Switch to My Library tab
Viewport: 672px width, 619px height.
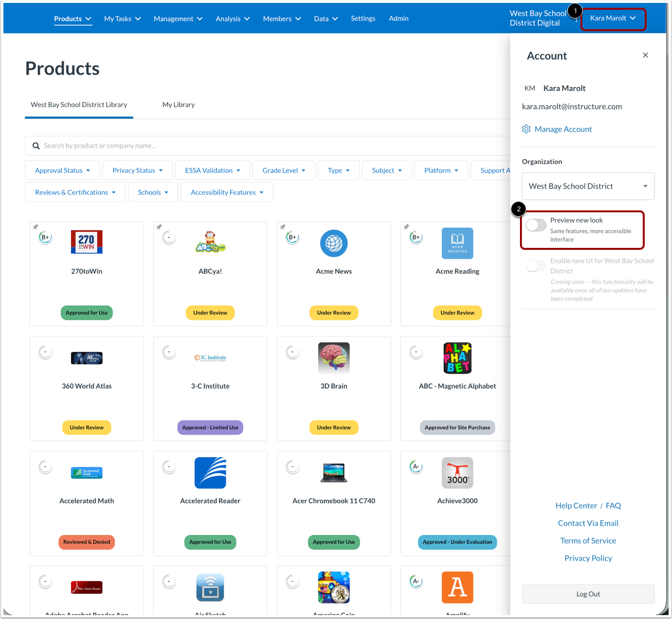pos(178,105)
